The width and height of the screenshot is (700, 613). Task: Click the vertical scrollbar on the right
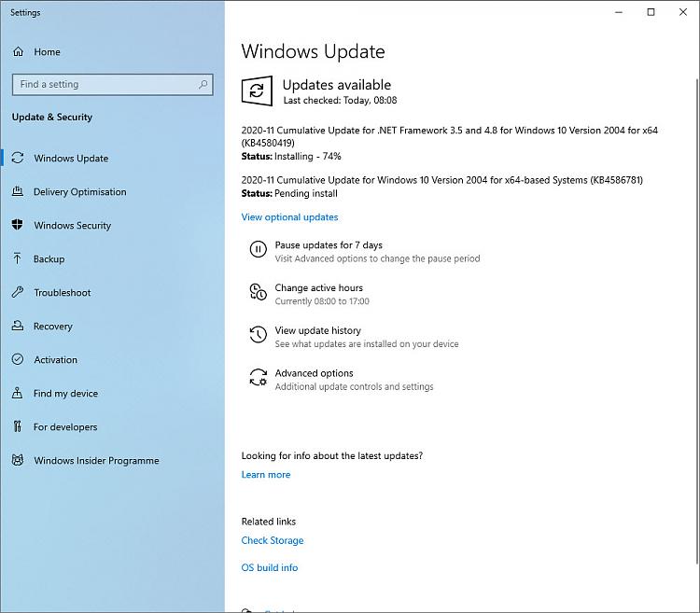click(x=697, y=320)
